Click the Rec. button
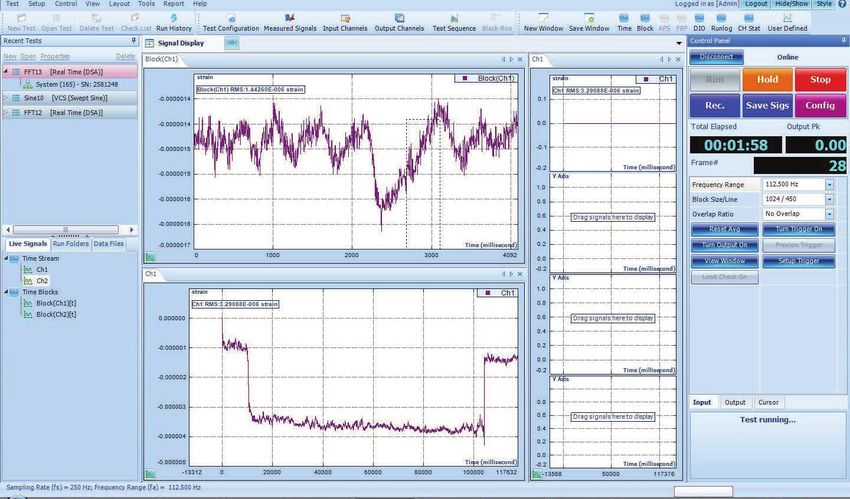This screenshot has width=850, height=499. pos(714,106)
